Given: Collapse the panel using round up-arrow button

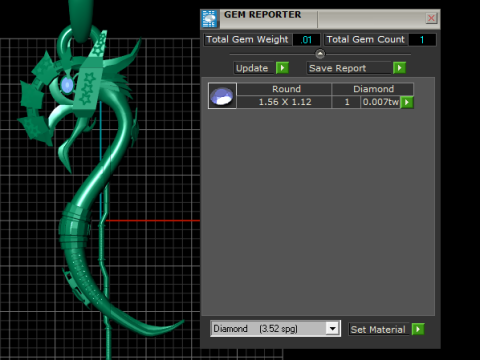Looking at the screenshot, I should (320, 54).
